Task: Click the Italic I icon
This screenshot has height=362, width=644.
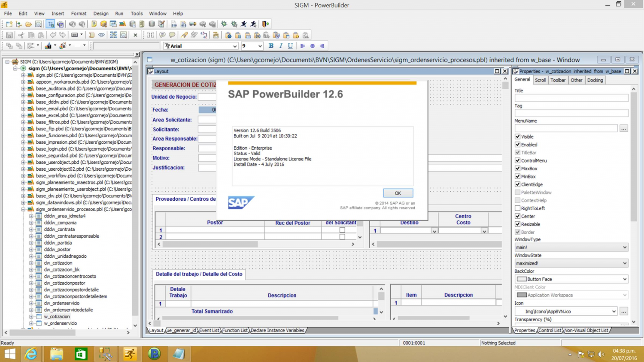Action: 281,46
